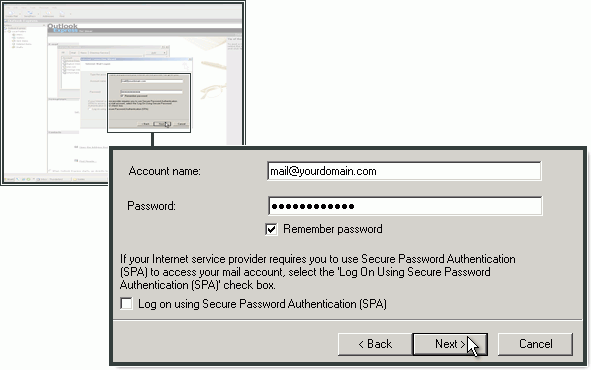Viewport: 591px width, 370px height.
Task: Open the Deleted Items folder
Action: [21, 44]
